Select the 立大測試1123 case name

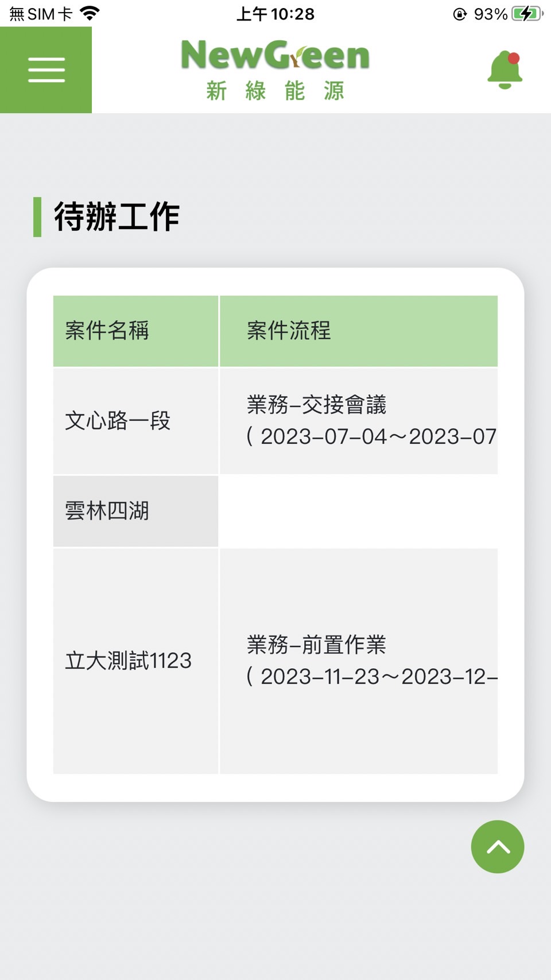pyautogui.click(x=128, y=661)
